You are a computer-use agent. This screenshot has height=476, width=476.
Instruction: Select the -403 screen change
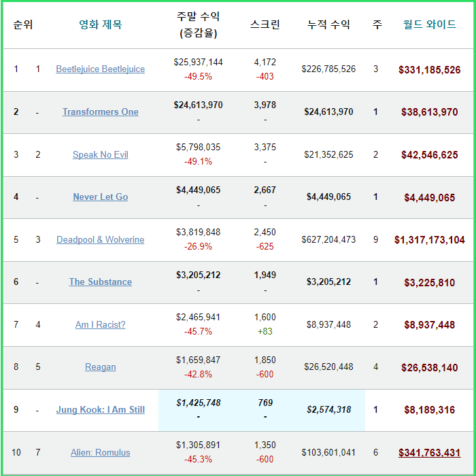[x=265, y=76]
